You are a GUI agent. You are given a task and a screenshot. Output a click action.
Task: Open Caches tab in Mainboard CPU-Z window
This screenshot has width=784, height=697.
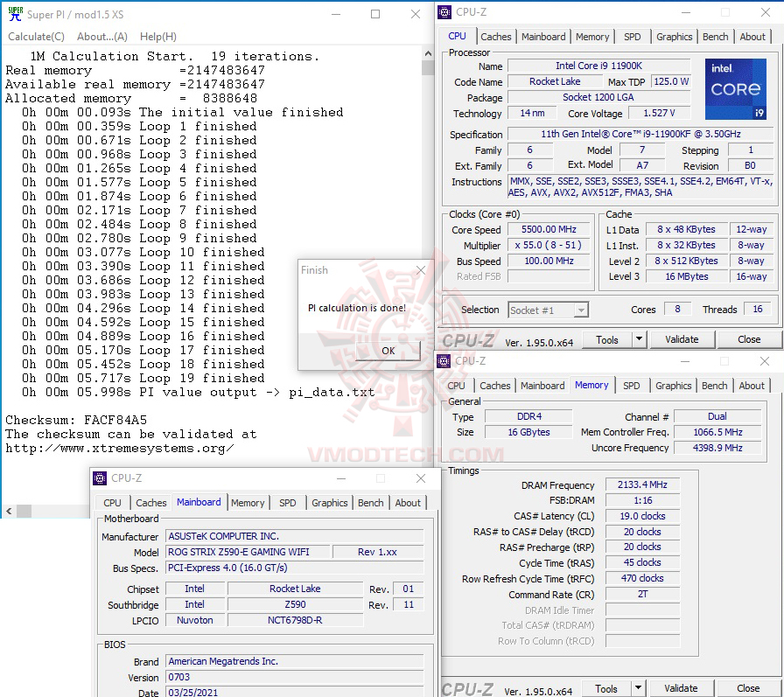point(151,503)
